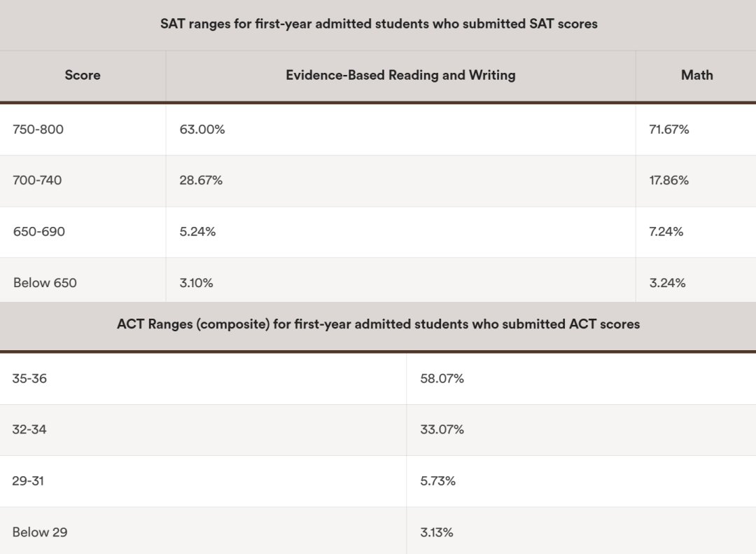This screenshot has height=554, width=756.
Task: Click the ACT Ranges composite table title
Action: tap(378, 324)
